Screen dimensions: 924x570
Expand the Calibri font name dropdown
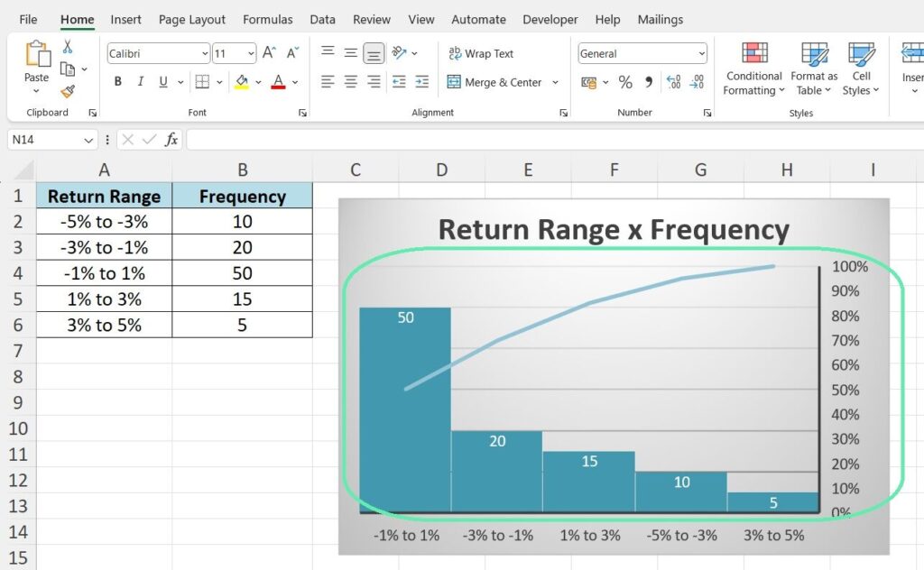click(205, 54)
